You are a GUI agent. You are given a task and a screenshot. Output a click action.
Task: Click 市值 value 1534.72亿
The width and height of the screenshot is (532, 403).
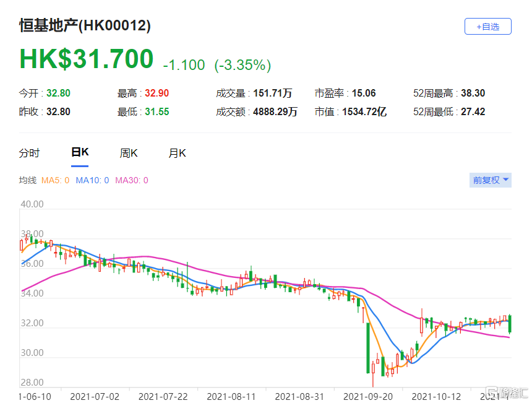364,111
